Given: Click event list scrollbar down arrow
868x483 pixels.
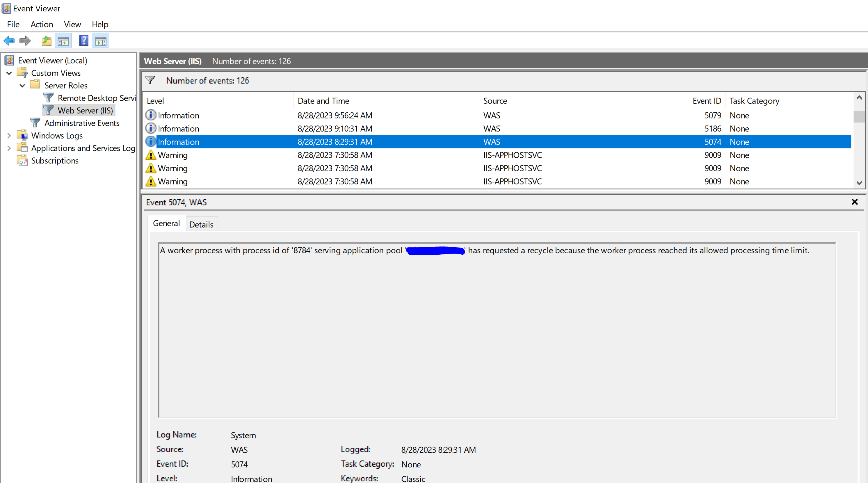Looking at the screenshot, I should click(x=859, y=183).
